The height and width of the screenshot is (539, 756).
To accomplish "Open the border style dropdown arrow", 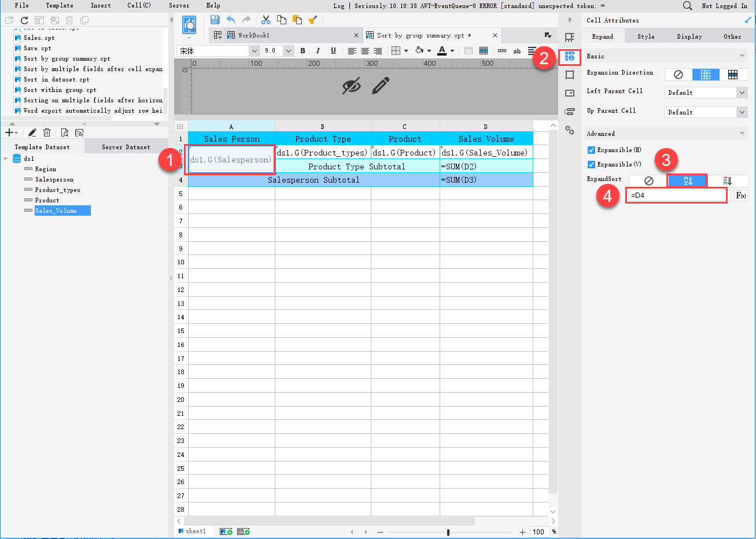I will 406,51.
